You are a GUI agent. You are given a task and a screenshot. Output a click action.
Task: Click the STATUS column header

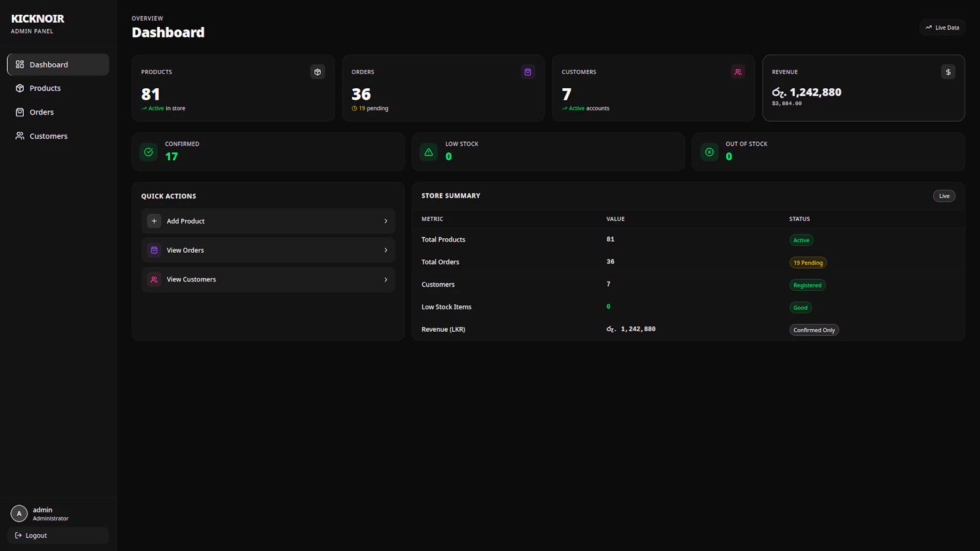pyautogui.click(x=799, y=219)
